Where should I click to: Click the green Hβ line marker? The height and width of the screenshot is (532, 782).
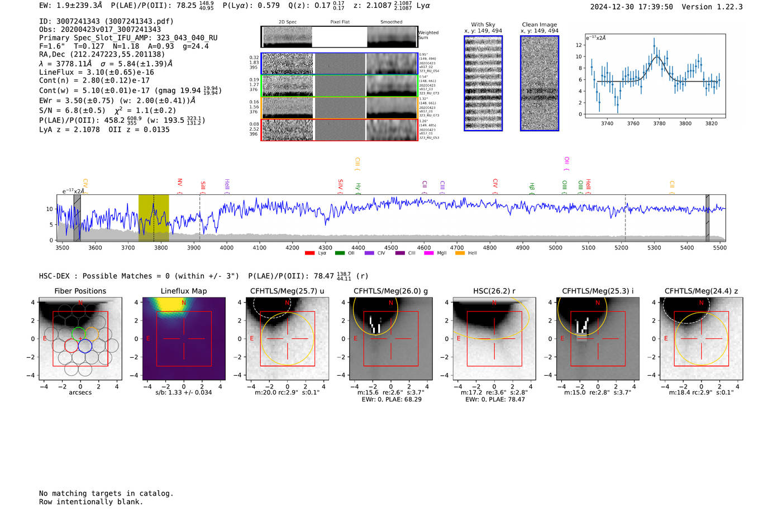pyautogui.click(x=532, y=189)
